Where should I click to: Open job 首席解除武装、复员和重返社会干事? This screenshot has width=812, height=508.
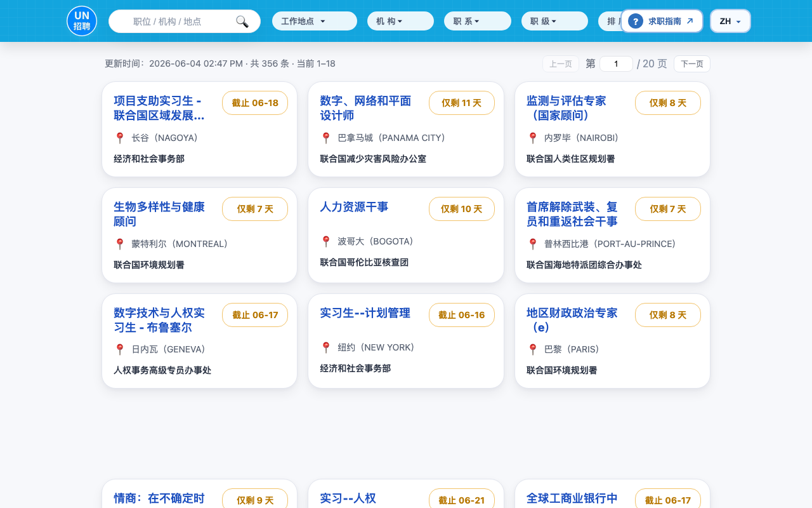[x=572, y=214]
